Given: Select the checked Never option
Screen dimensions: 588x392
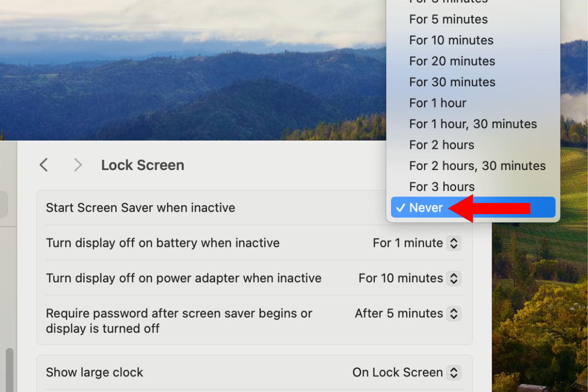Looking at the screenshot, I should [x=426, y=208].
